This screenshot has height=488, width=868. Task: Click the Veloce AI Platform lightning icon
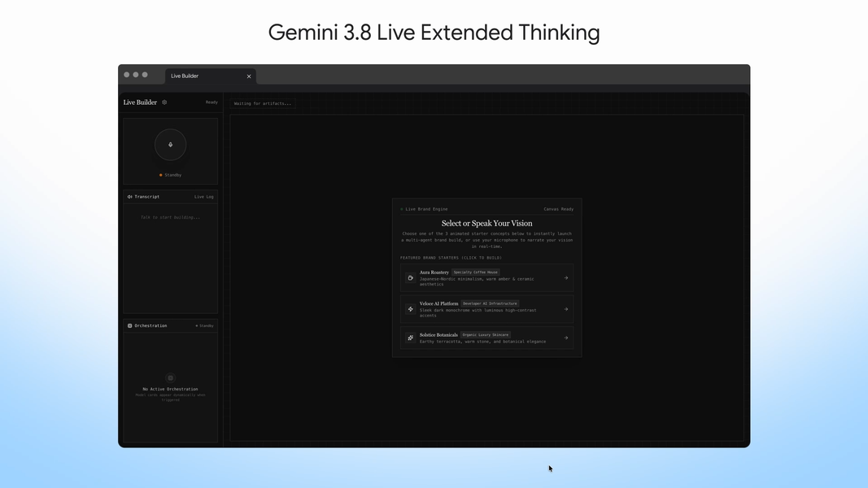click(410, 309)
